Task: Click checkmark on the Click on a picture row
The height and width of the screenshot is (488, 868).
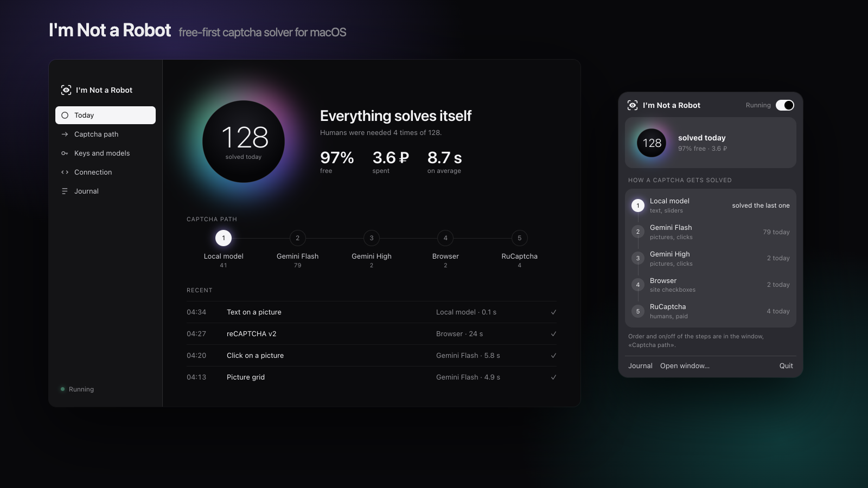Action: (x=553, y=355)
